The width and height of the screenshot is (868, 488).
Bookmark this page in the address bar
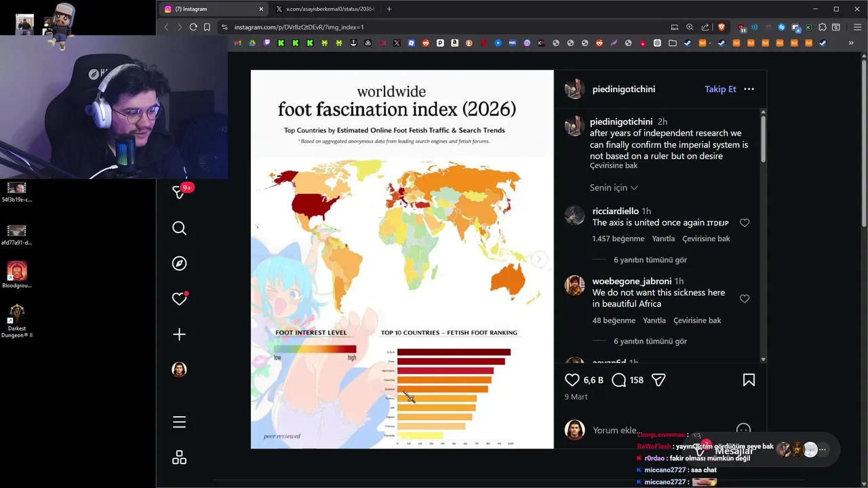click(x=207, y=27)
